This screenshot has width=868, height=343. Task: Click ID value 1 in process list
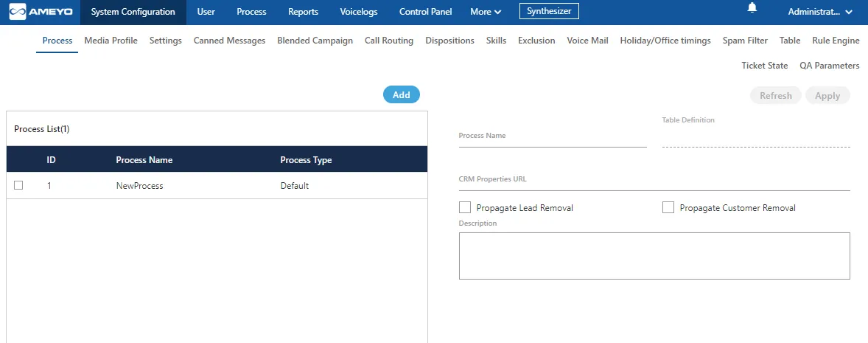tap(49, 186)
